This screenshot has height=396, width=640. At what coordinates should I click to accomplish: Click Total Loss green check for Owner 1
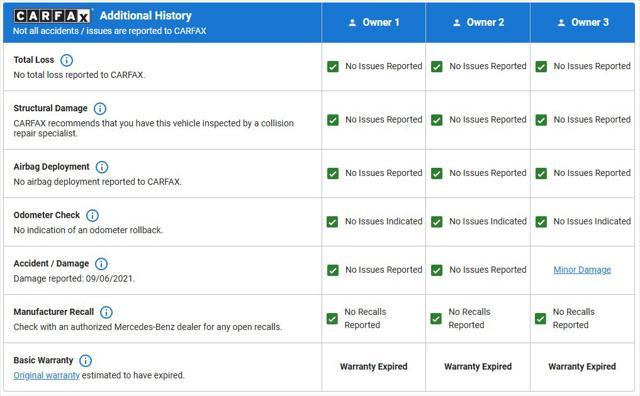(333, 67)
